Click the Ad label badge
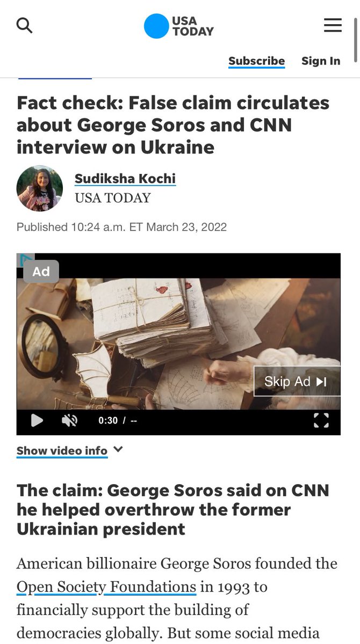Screen dimensions: 360x644 coord(41,272)
